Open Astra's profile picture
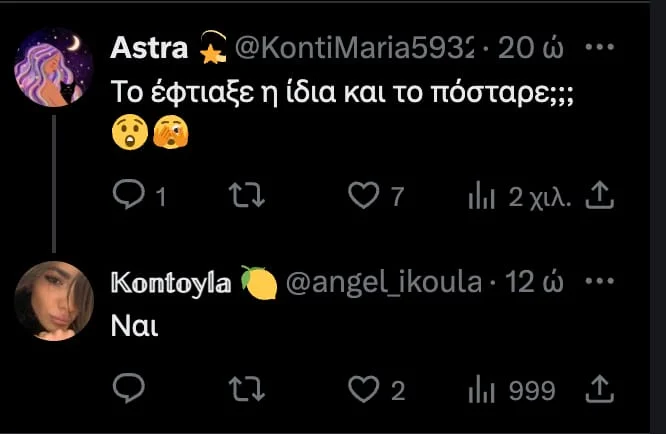666x434 pixels. [54, 67]
